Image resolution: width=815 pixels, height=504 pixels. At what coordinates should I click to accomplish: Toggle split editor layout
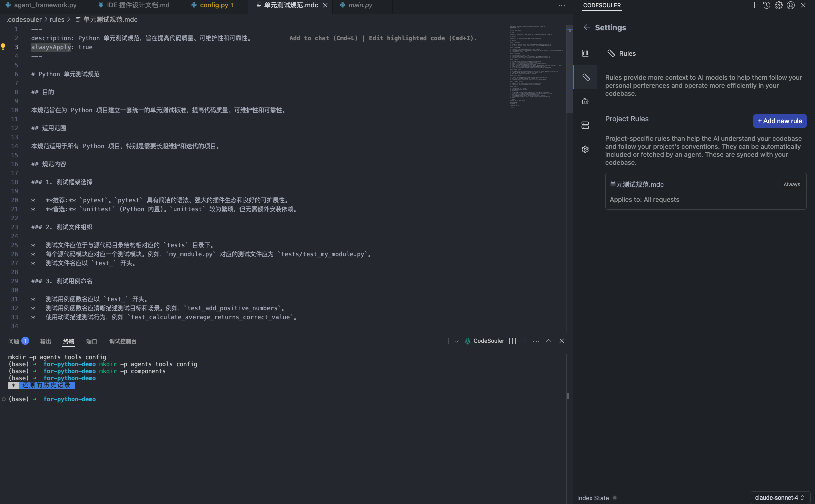click(x=549, y=5)
